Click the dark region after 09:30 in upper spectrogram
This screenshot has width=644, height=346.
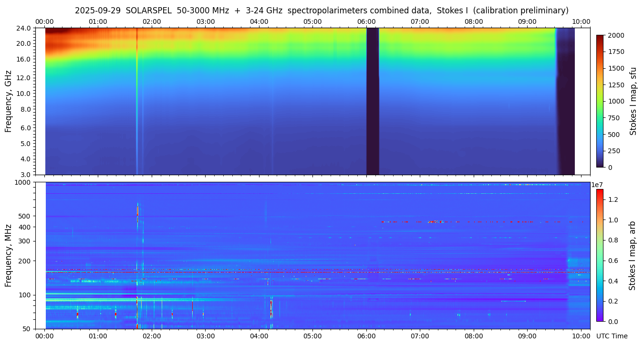[x=566, y=101]
